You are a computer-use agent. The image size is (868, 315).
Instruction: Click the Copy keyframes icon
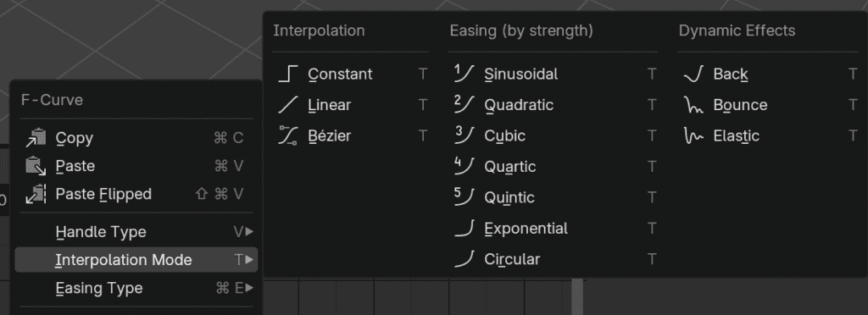(36, 138)
